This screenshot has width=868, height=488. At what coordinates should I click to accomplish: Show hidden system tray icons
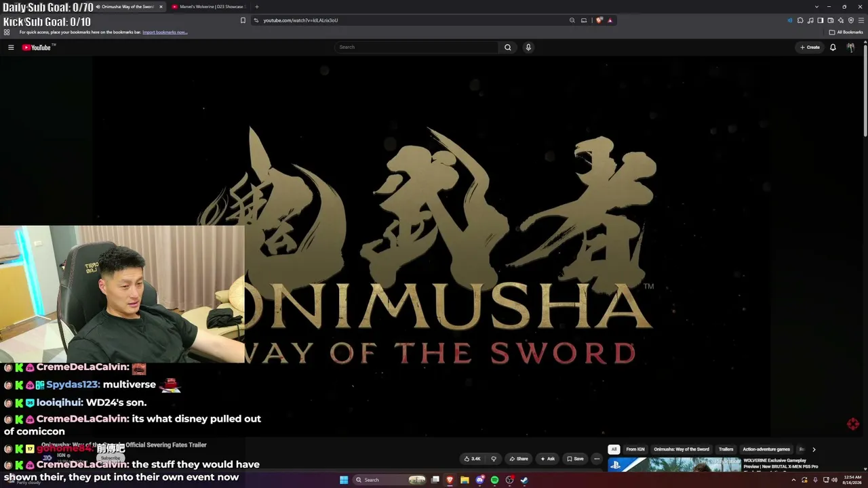coord(793,480)
